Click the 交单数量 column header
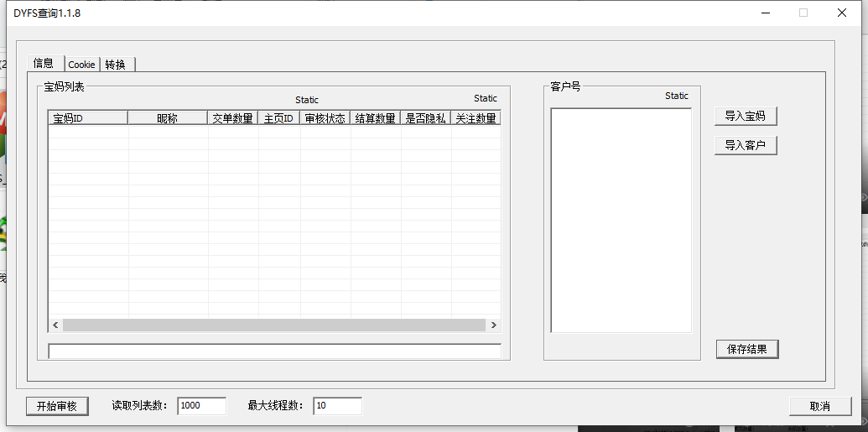 point(232,118)
